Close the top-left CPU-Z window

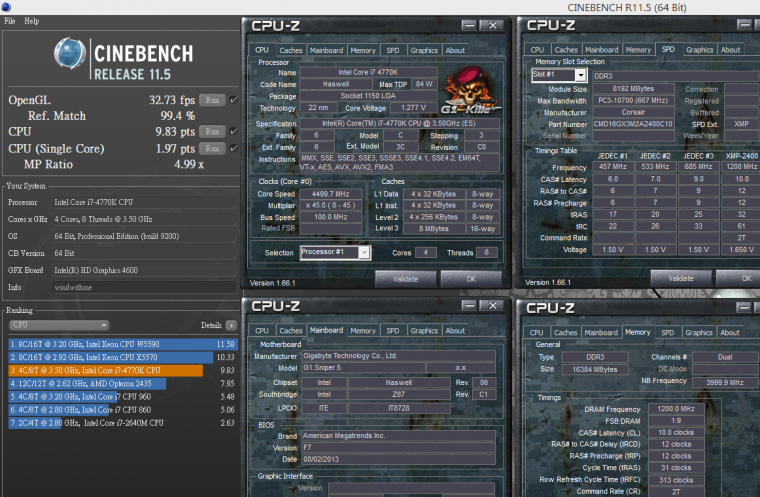click(492, 25)
